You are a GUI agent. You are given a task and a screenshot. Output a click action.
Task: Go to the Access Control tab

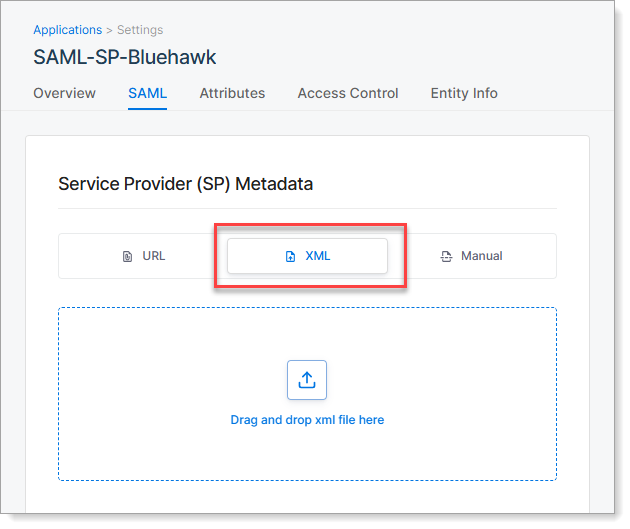pos(348,93)
